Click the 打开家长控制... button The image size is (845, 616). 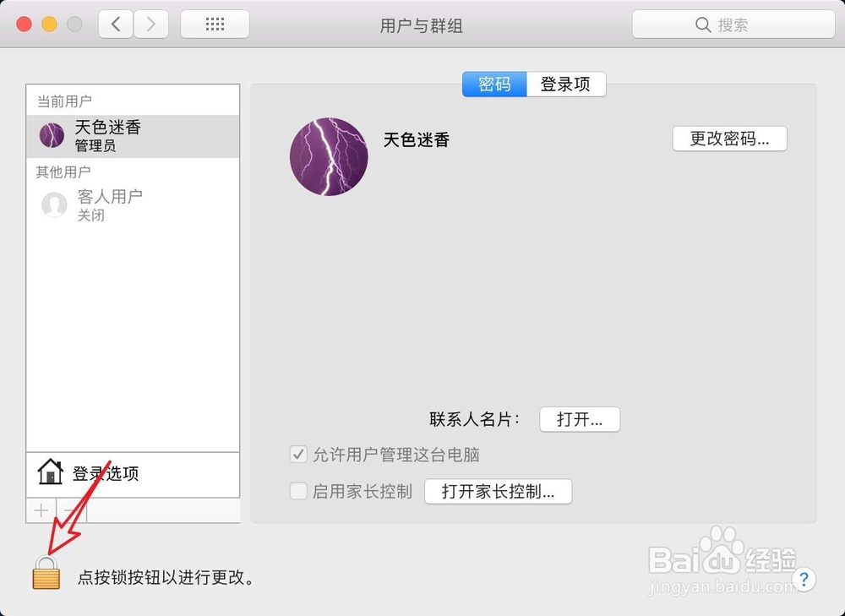[x=498, y=492]
